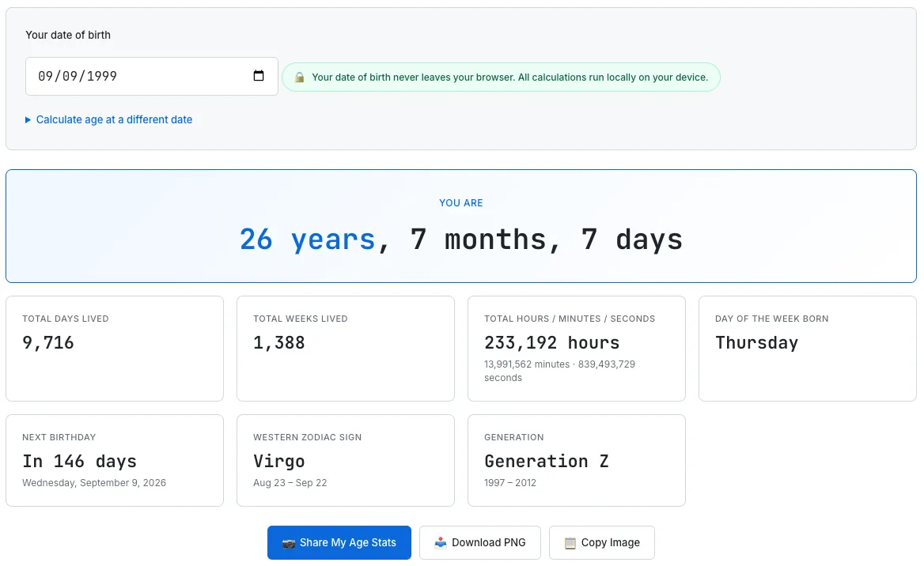The width and height of the screenshot is (924, 566).
Task: Open the calendar date picker icon
Action: coord(258,75)
